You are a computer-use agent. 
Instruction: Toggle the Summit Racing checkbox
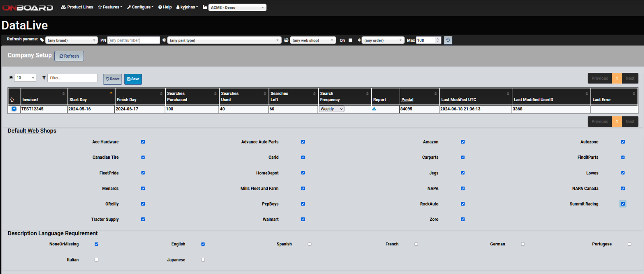coord(623,204)
